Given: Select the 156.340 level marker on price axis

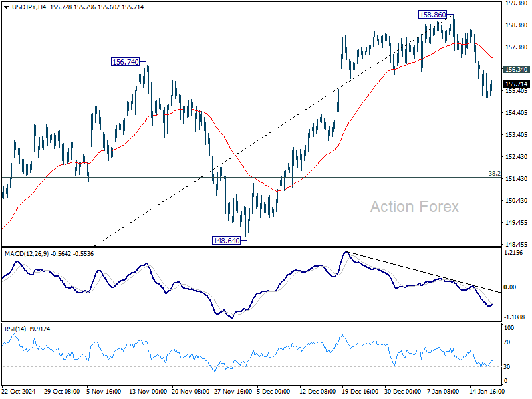Looking at the screenshot, I should [x=517, y=70].
